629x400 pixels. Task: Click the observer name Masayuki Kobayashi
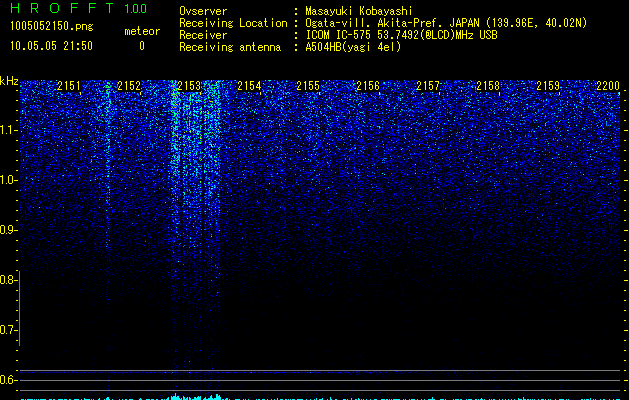pos(359,11)
